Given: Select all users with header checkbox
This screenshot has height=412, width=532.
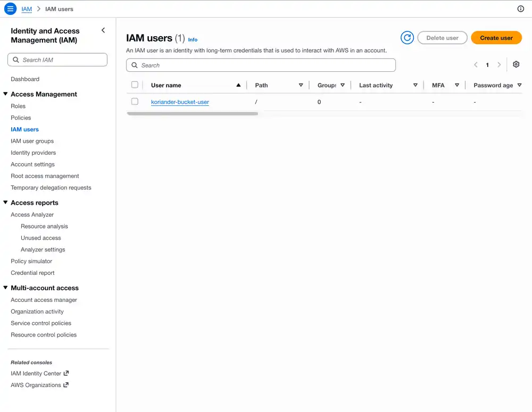Looking at the screenshot, I should (135, 85).
